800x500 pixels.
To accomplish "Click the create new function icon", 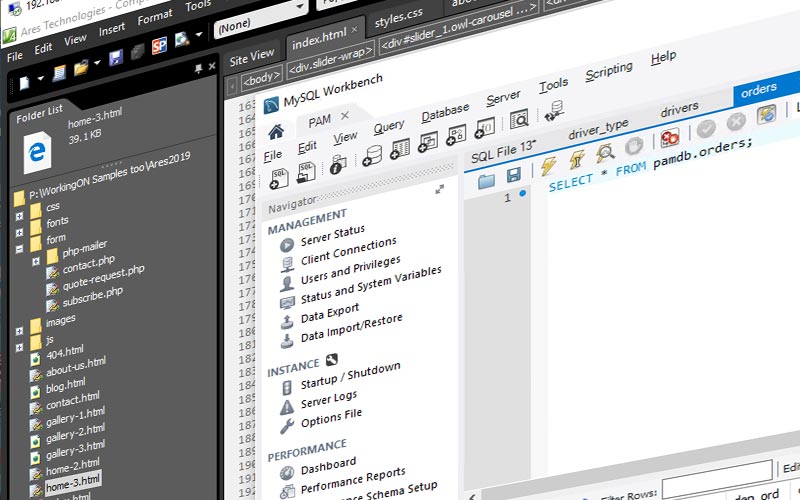I will [x=484, y=128].
